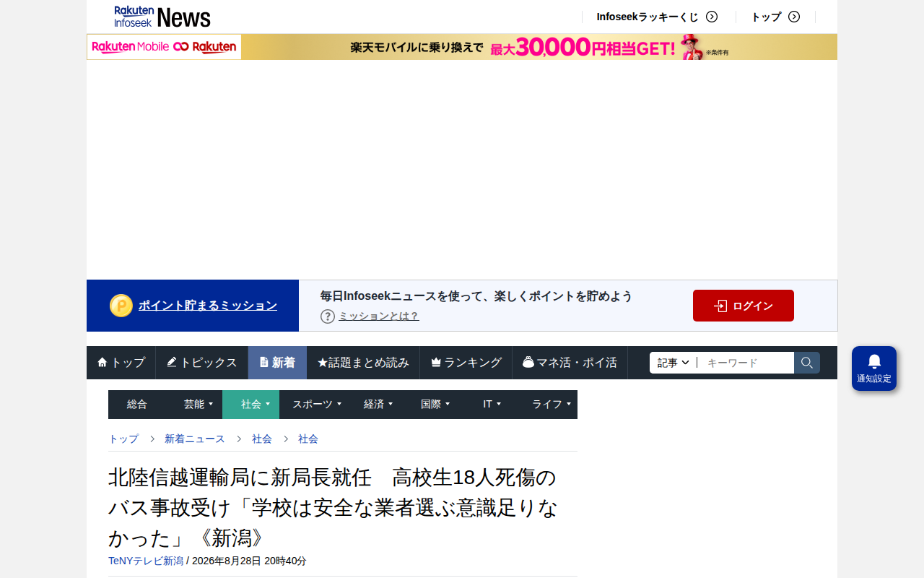Image resolution: width=924 pixels, height=578 pixels.
Task: Expand the スポーツ category dropdown
Action: click(317, 405)
